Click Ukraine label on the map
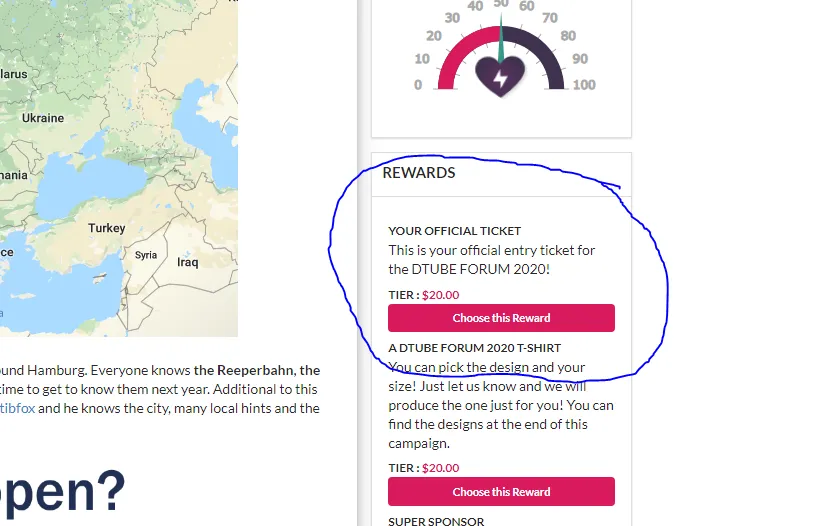832x526 pixels. tap(43, 118)
